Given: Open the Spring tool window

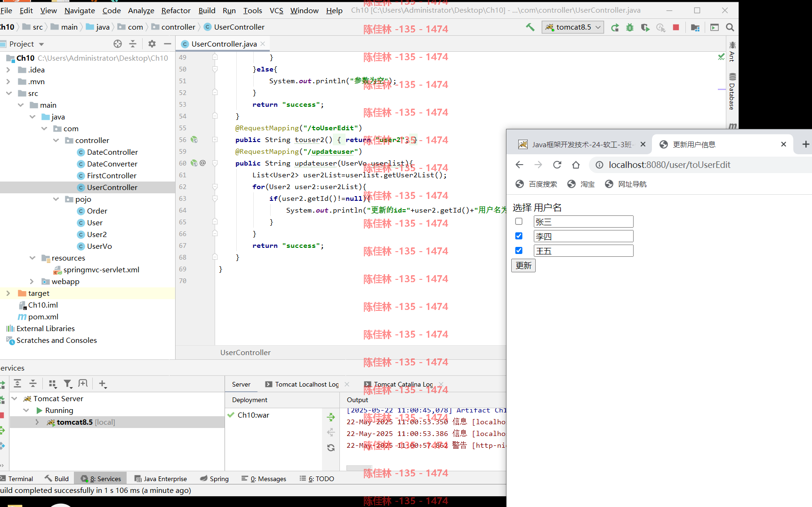Looking at the screenshot, I should coord(214,479).
